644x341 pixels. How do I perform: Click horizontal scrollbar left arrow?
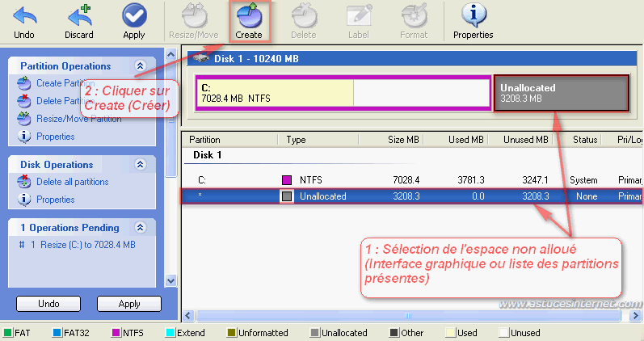(x=188, y=315)
